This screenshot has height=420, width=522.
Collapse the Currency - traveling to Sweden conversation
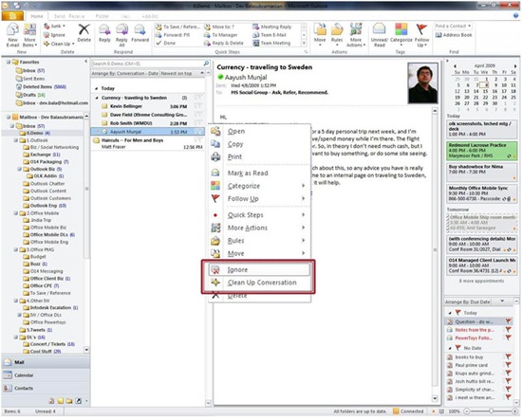coord(97,98)
